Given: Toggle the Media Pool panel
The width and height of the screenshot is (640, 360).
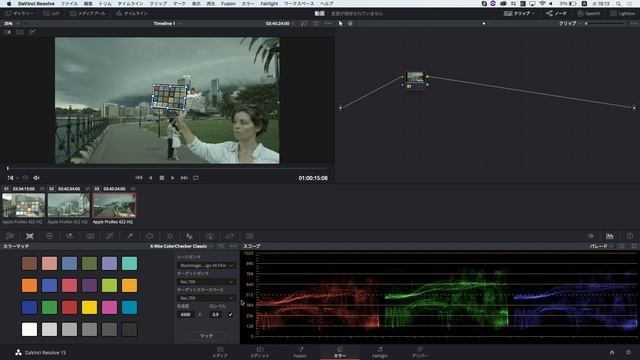Looking at the screenshot, I should point(87,13).
